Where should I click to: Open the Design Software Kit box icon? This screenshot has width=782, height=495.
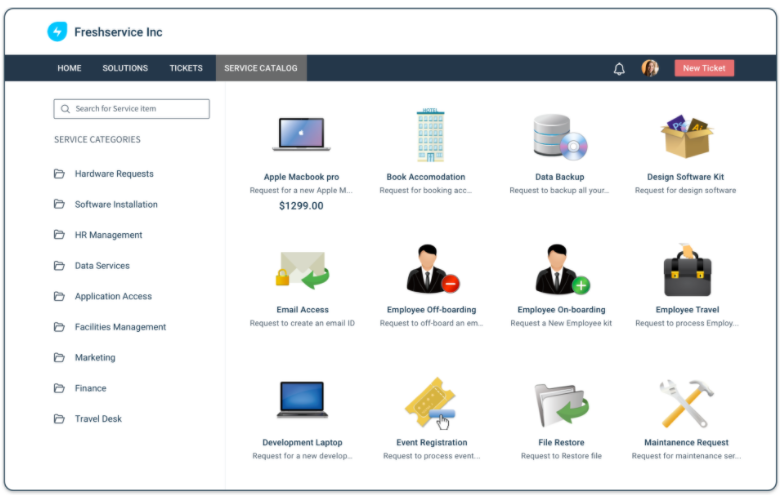pos(686,136)
